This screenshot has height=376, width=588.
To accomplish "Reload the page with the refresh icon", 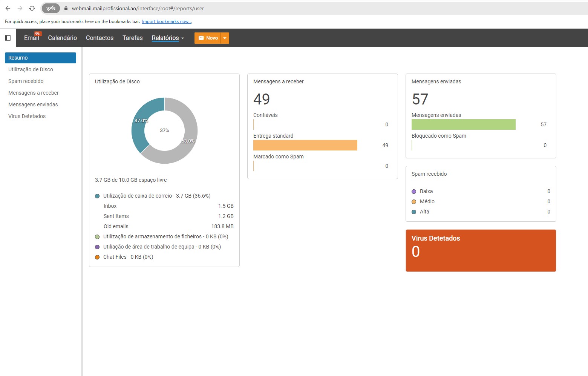I will tap(32, 8).
